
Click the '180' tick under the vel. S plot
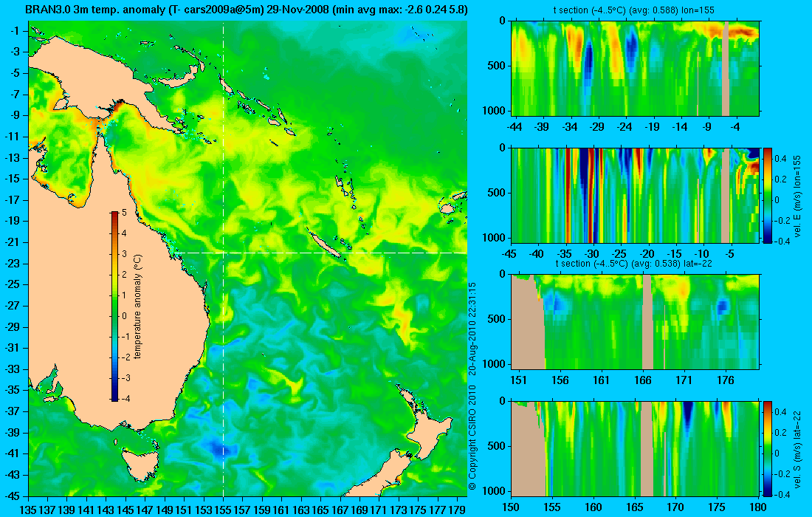point(757,507)
